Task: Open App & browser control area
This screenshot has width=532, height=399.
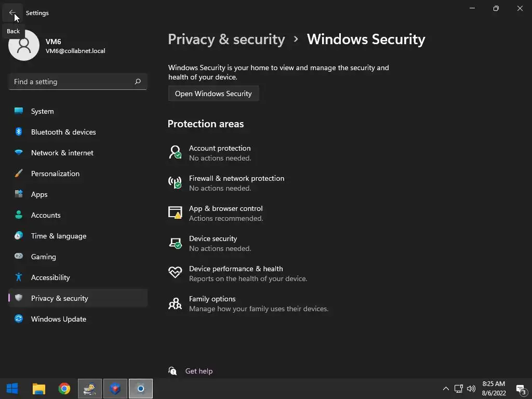Action: point(216,214)
